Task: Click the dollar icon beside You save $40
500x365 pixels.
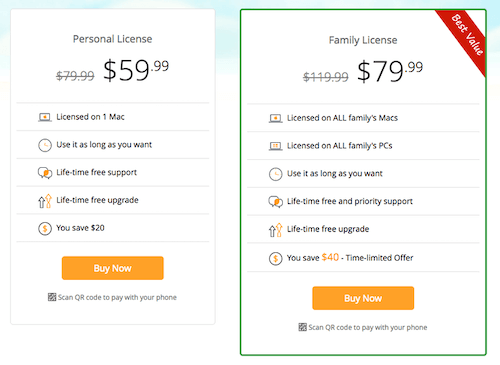Action: tap(275, 258)
